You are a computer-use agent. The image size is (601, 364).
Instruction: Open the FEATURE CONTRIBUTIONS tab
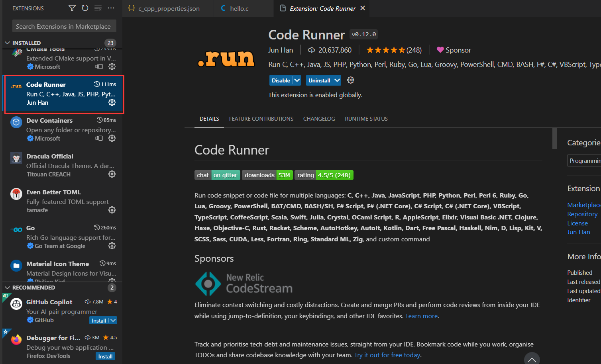tap(261, 119)
